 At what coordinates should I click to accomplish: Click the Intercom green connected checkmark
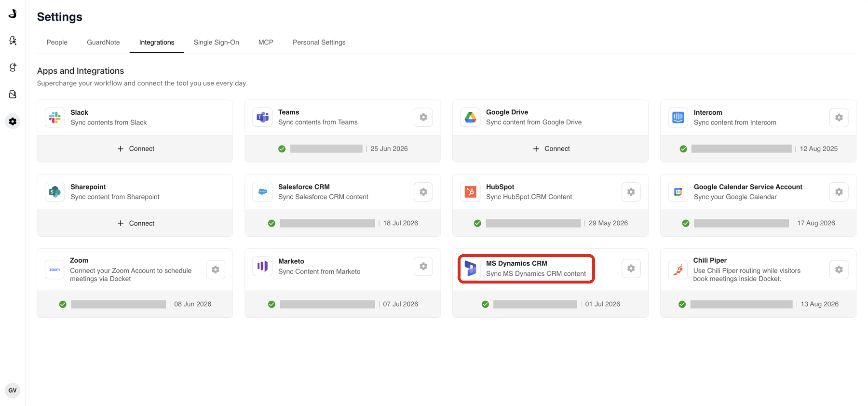(x=683, y=149)
